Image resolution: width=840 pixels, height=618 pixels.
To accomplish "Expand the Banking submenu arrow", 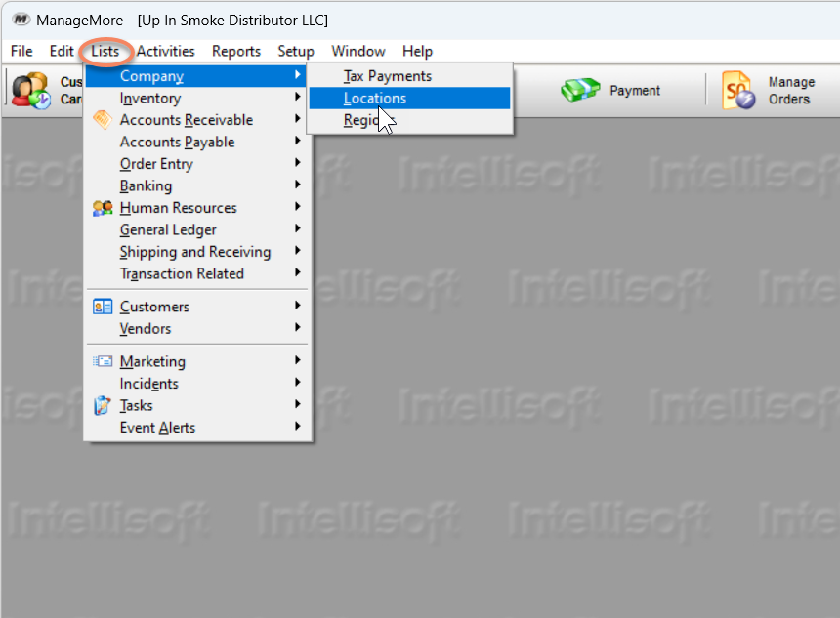I will pyautogui.click(x=297, y=185).
